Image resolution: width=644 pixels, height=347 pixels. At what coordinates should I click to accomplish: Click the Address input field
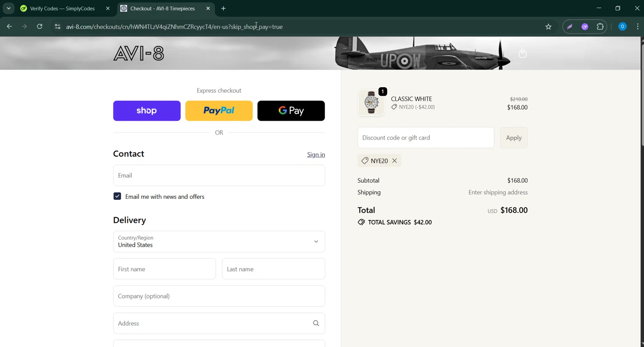[219, 323]
